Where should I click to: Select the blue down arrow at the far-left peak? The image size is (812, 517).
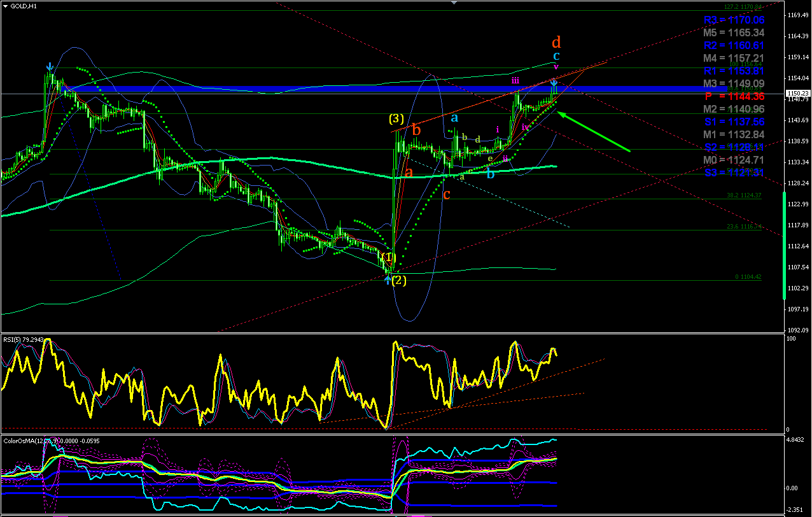coord(49,66)
